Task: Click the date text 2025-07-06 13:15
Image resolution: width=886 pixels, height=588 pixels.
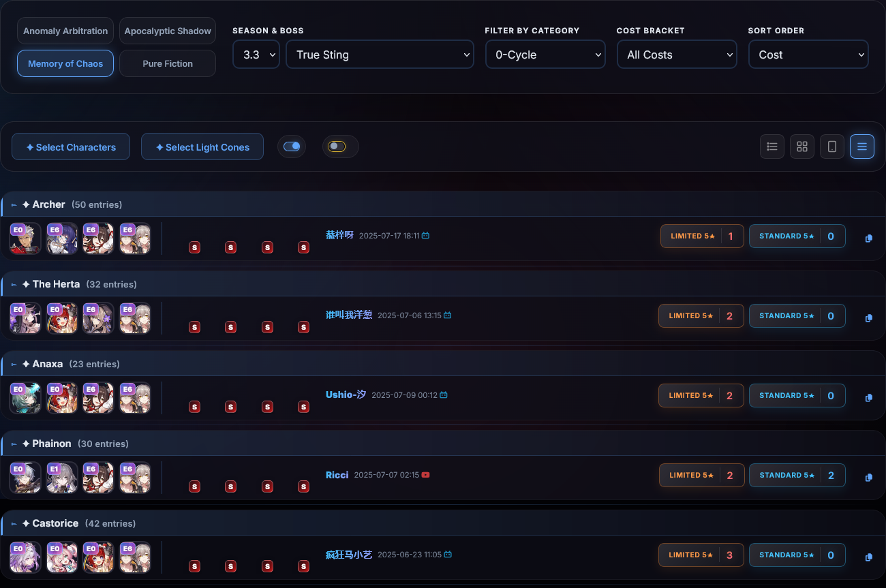Action: (x=410, y=315)
